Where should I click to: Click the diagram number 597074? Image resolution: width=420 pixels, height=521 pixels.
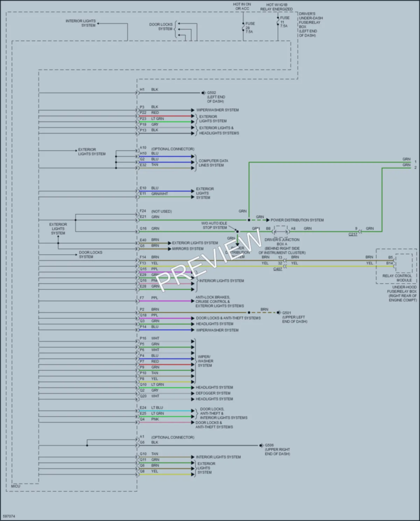click(9, 516)
